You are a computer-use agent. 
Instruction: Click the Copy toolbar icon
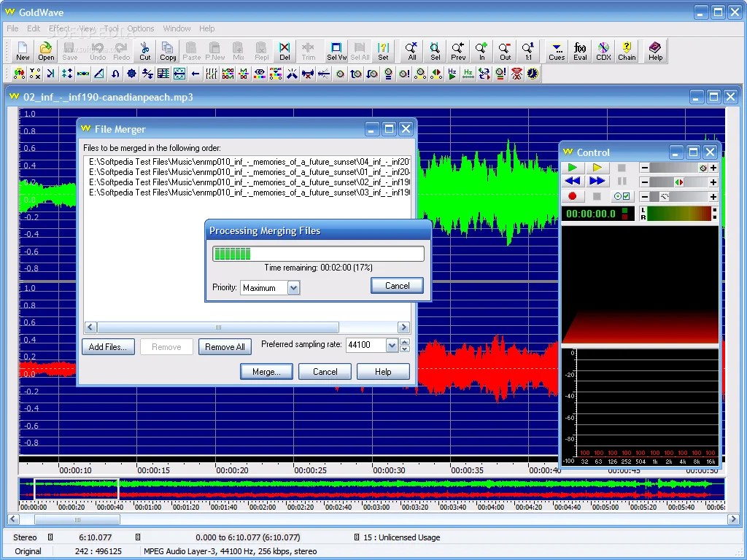167,50
